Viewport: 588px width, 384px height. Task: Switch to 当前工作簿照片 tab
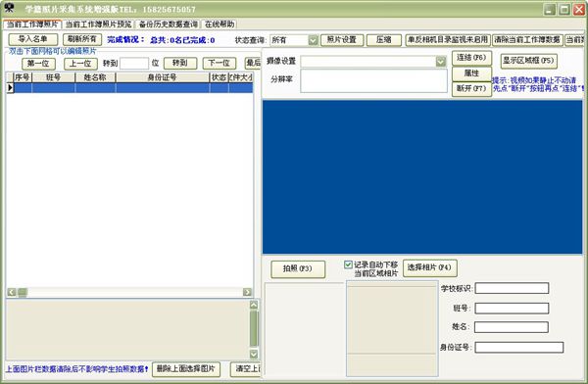pos(32,24)
